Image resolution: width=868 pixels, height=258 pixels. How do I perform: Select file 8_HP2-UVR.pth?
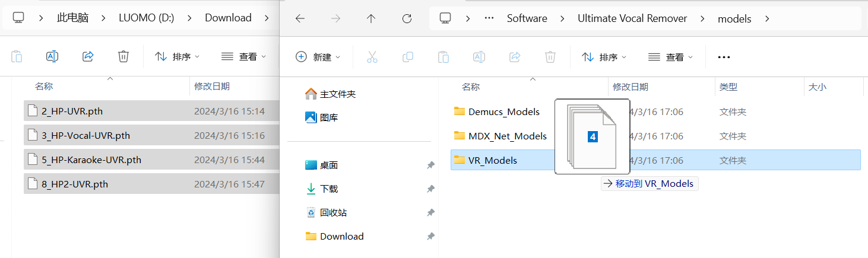(151, 184)
